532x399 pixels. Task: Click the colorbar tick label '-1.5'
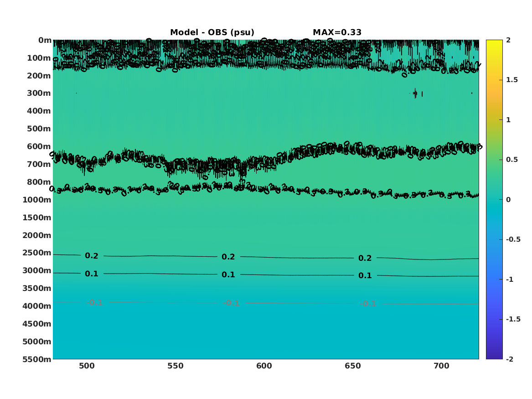coord(513,319)
